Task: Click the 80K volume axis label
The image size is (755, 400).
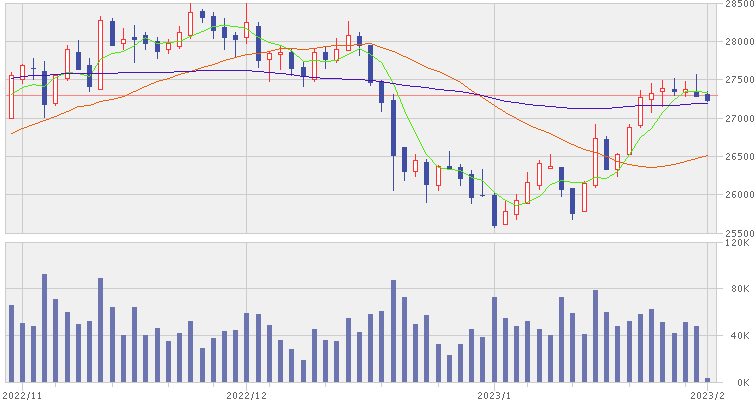Action: (740, 289)
